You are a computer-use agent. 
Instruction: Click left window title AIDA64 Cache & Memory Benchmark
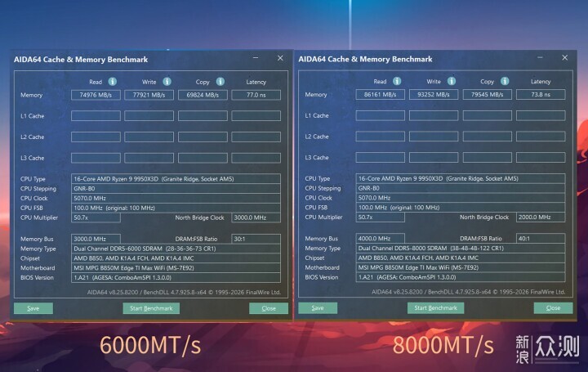[81, 60]
